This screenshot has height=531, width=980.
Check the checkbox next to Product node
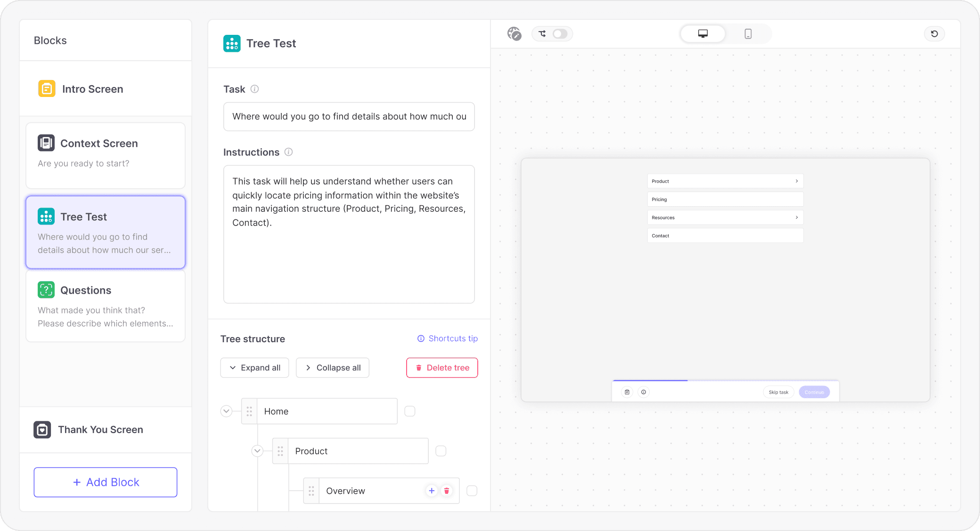tap(441, 451)
